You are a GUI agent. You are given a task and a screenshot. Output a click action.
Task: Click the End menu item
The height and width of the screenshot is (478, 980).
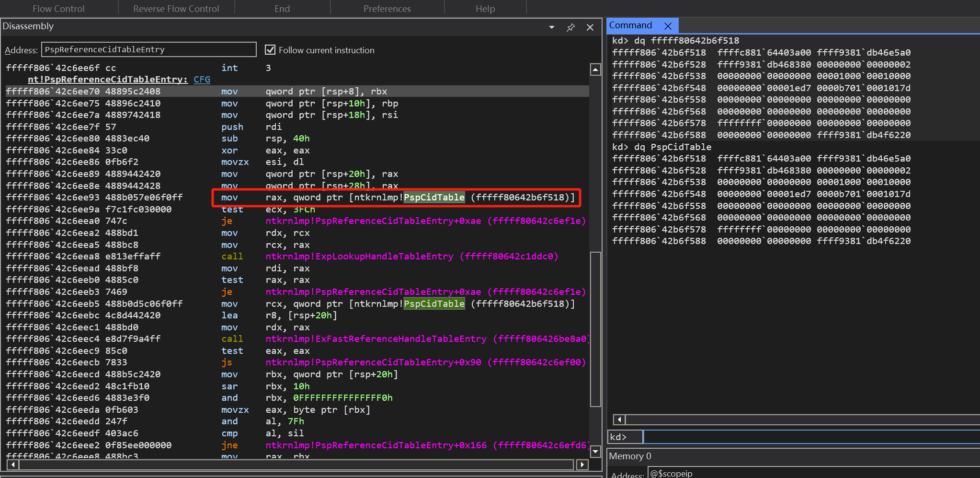point(282,9)
